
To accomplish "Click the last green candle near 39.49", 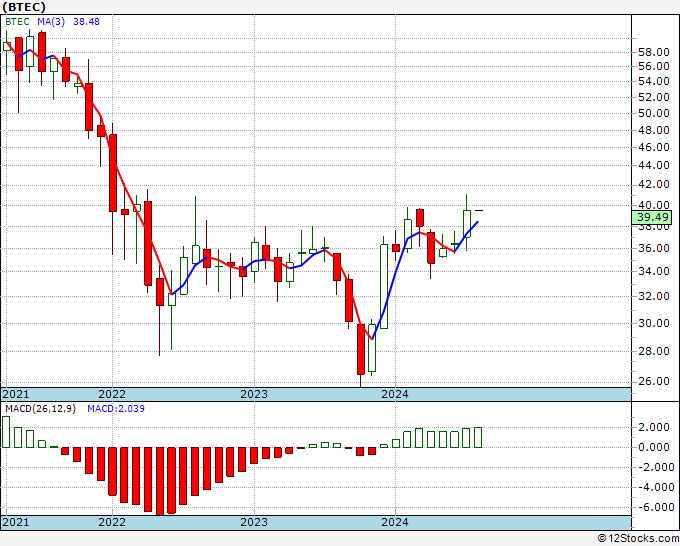I will click(467, 224).
